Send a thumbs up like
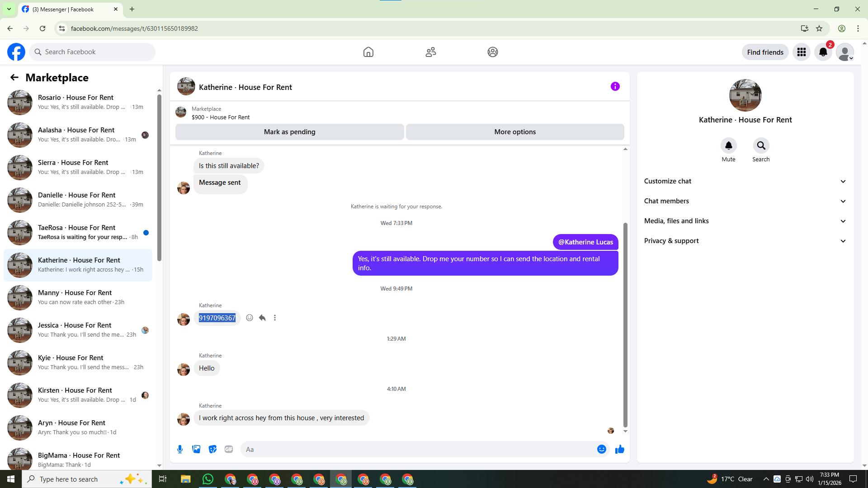868x488 pixels. [x=619, y=449]
